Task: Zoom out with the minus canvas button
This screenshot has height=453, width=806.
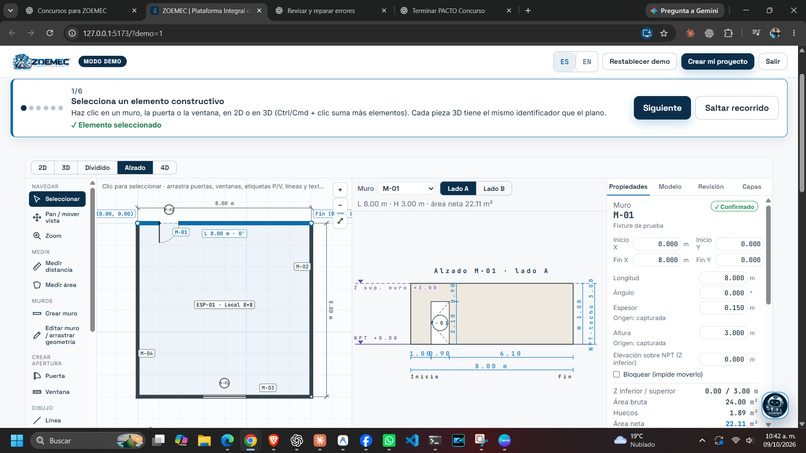Action: pyautogui.click(x=340, y=205)
